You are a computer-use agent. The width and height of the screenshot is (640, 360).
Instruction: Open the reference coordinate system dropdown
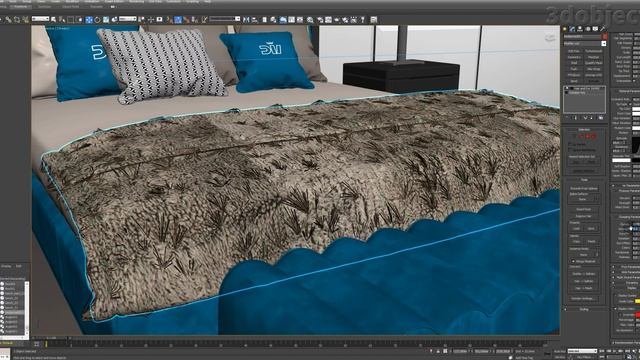point(128,19)
